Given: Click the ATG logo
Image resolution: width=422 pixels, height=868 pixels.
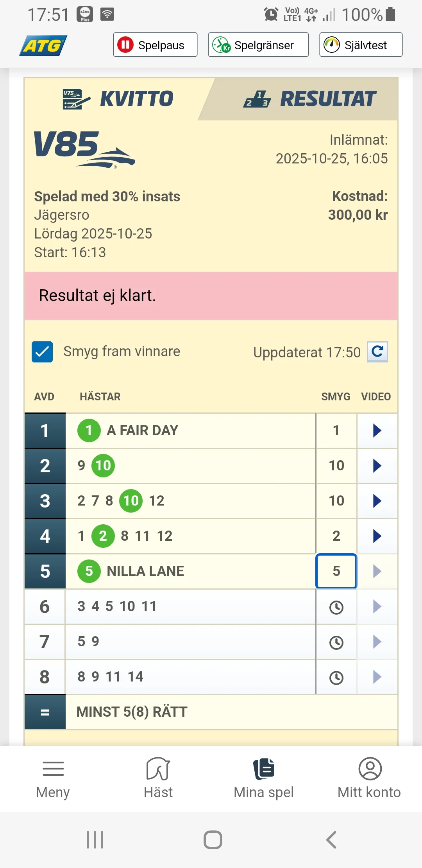Looking at the screenshot, I should 41,45.
